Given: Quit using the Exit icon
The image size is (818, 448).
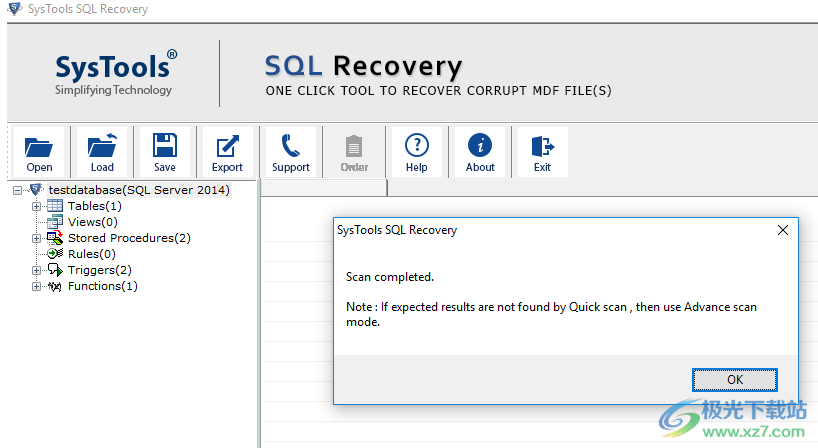Looking at the screenshot, I should pyautogui.click(x=543, y=152).
